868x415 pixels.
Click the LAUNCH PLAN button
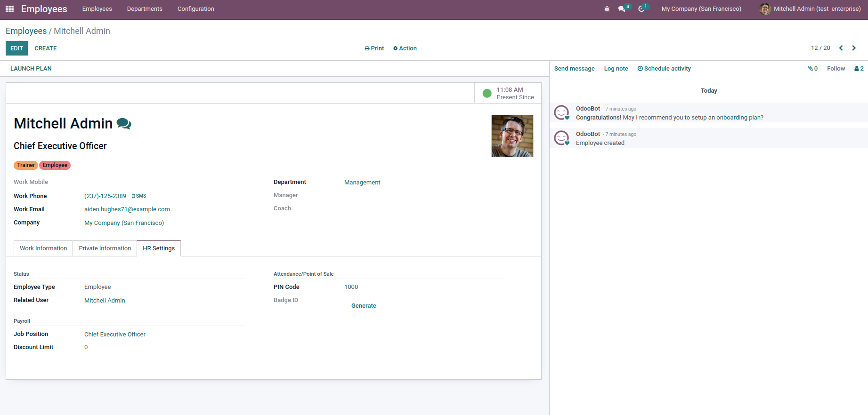[x=31, y=69]
